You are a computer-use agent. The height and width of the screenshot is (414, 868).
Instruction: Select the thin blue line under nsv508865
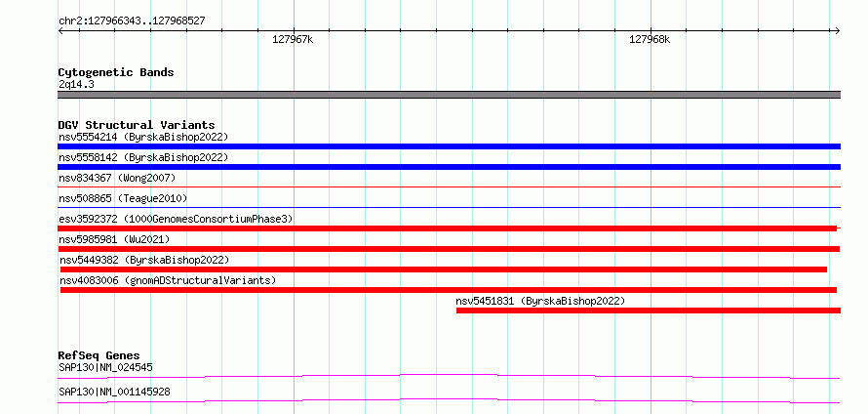449,208
